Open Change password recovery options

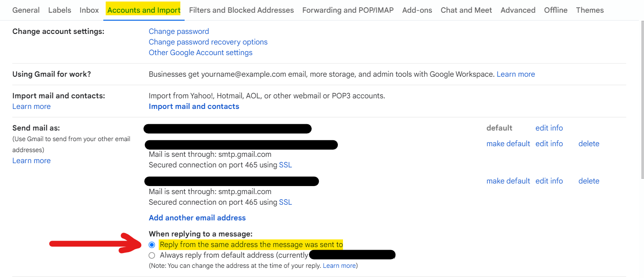click(208, 42)
